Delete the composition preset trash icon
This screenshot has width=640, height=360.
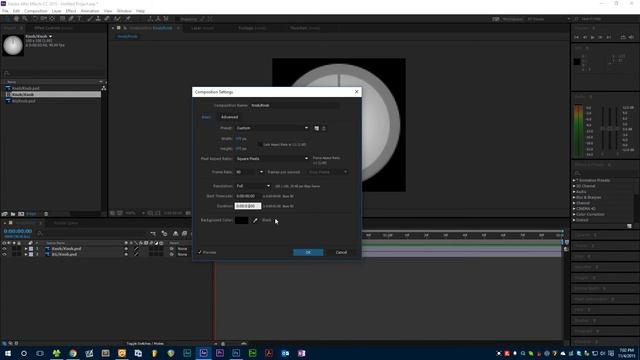324,128
